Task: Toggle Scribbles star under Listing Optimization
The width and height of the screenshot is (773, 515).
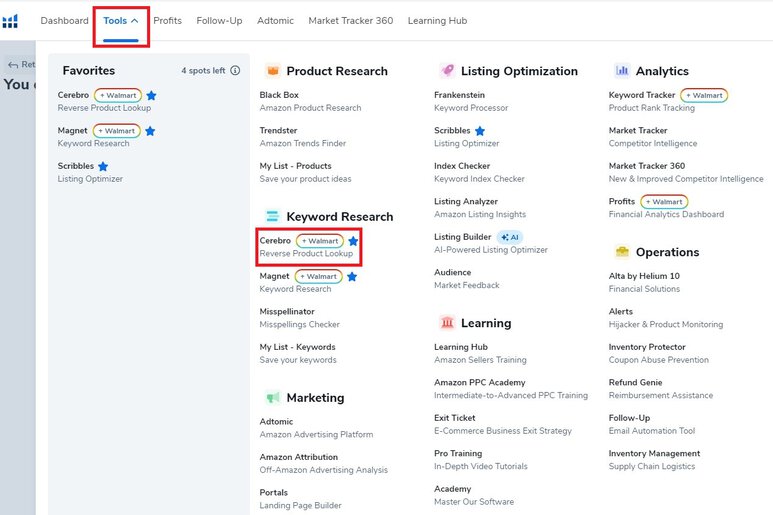Action: tap(480, 131)
